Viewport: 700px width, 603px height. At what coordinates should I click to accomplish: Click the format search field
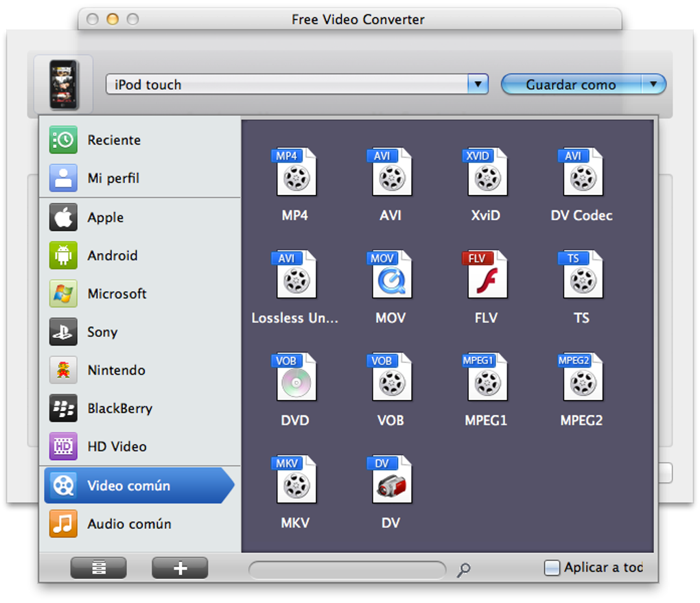pyautogui.click(x=347, y=569)
